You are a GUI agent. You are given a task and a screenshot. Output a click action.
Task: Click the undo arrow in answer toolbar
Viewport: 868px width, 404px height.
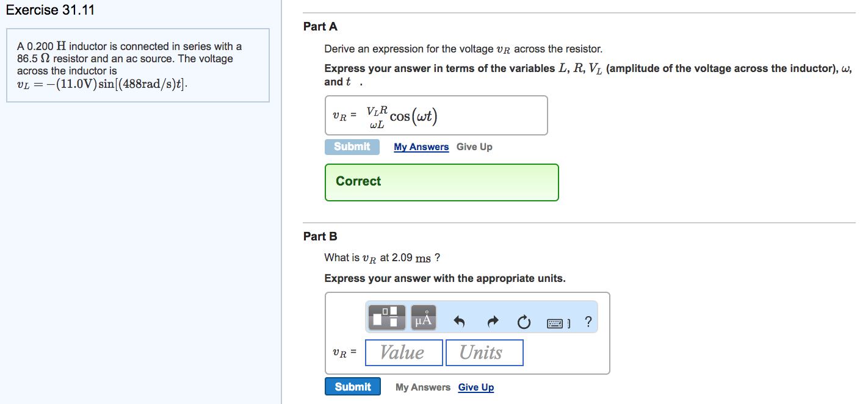460,321
